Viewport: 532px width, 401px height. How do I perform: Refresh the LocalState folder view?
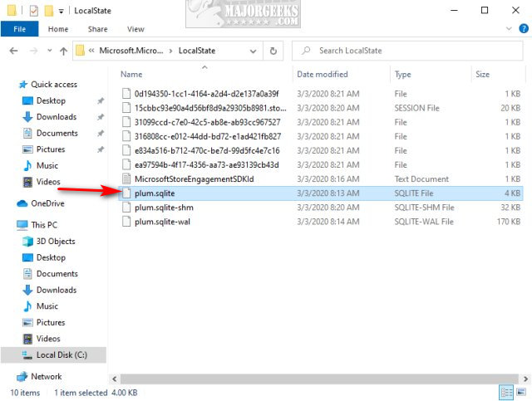click(x=273, y=51)
